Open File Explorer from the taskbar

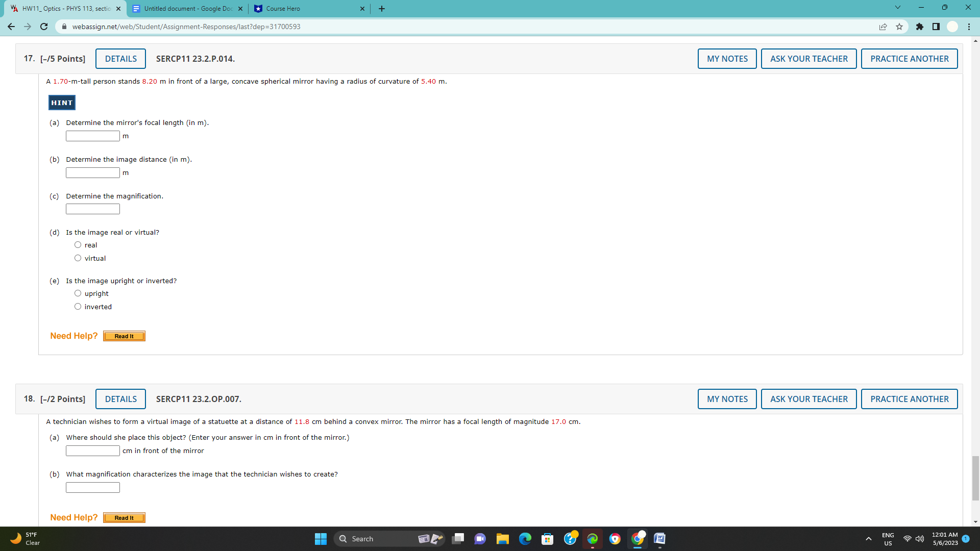pyautogui.click(x=503, y=539)
